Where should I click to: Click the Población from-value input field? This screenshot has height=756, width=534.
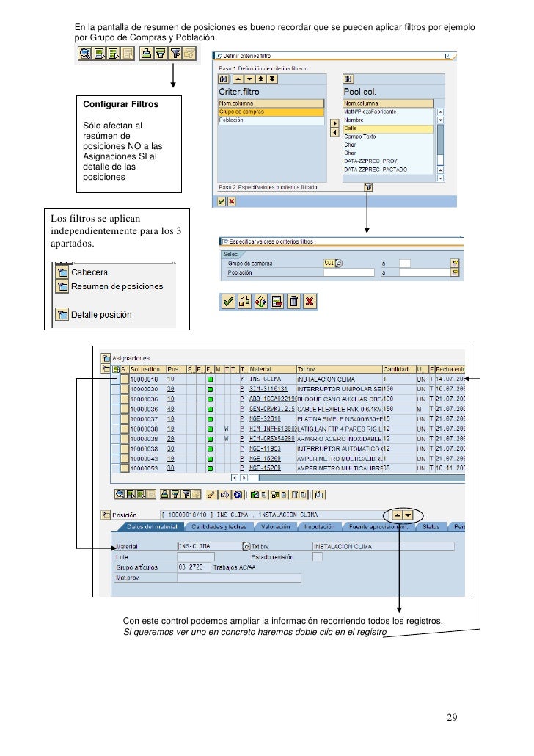click(349, 272)
